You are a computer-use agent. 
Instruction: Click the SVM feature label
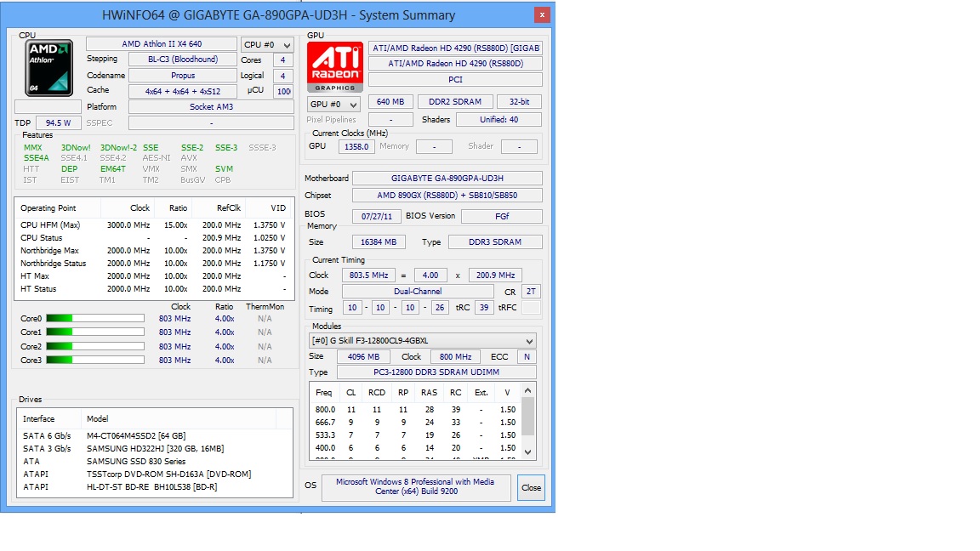pos(224,168)
